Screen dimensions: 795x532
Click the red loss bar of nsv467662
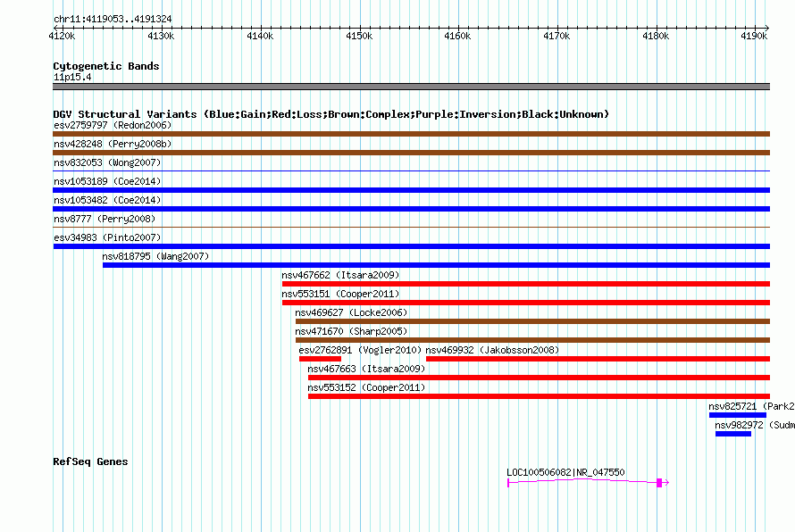tap(526, 284)
